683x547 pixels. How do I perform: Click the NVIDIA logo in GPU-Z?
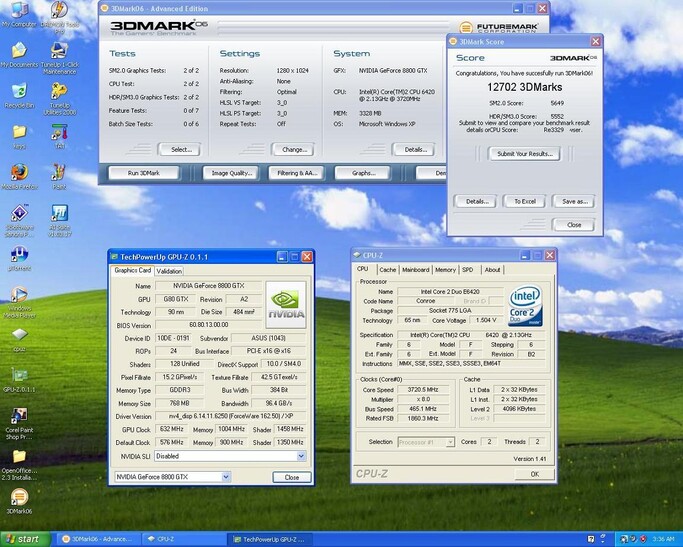(x=286, y=305)
